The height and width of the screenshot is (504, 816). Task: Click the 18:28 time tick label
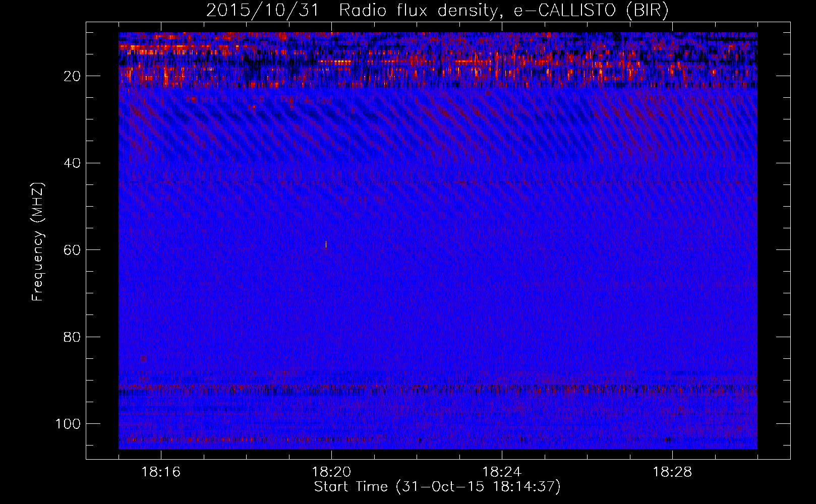click(x=672, y=472)
